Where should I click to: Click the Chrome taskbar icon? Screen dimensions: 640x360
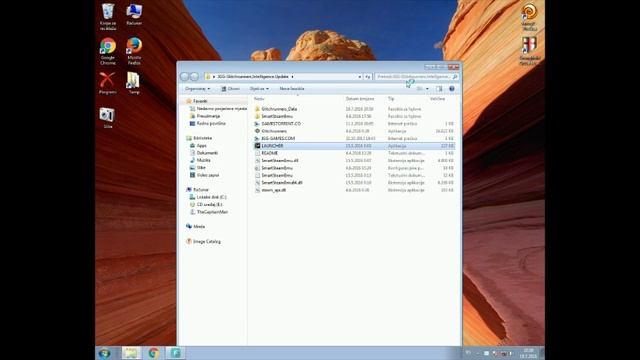(154, 353)
